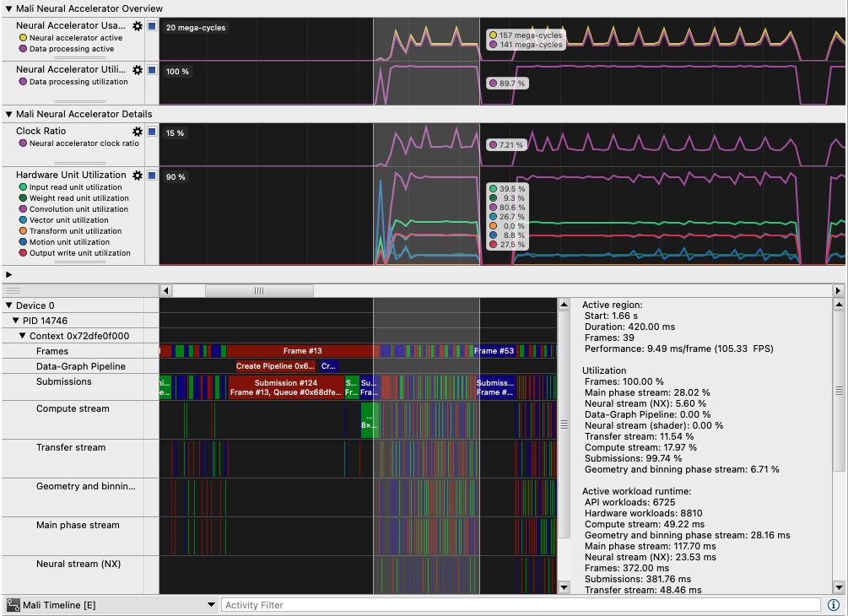
Task: Open settings gear for Clock Ratio chart
Action: pos(138,132)
